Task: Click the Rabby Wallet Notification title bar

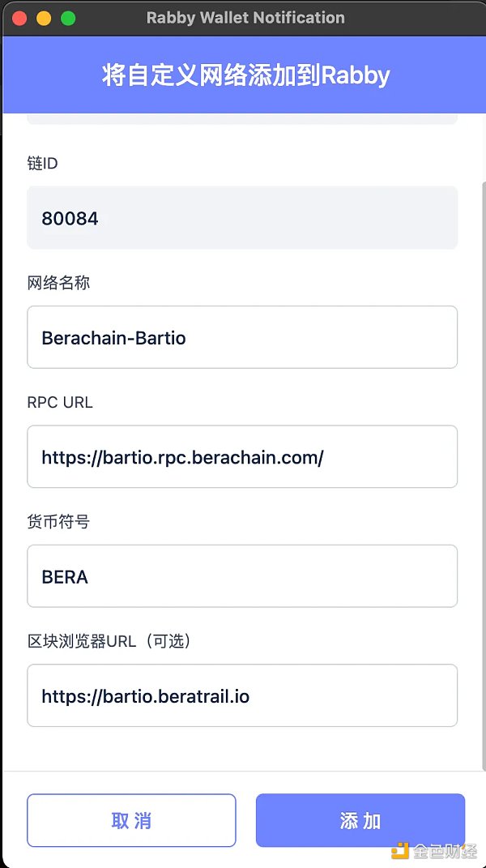Action: point(245,17)
